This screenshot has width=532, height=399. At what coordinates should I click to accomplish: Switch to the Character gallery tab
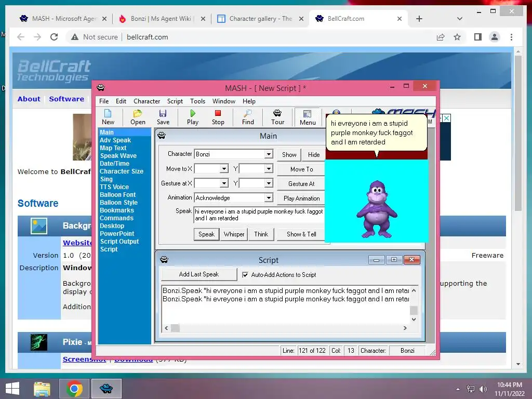click(x=260, y=19)
